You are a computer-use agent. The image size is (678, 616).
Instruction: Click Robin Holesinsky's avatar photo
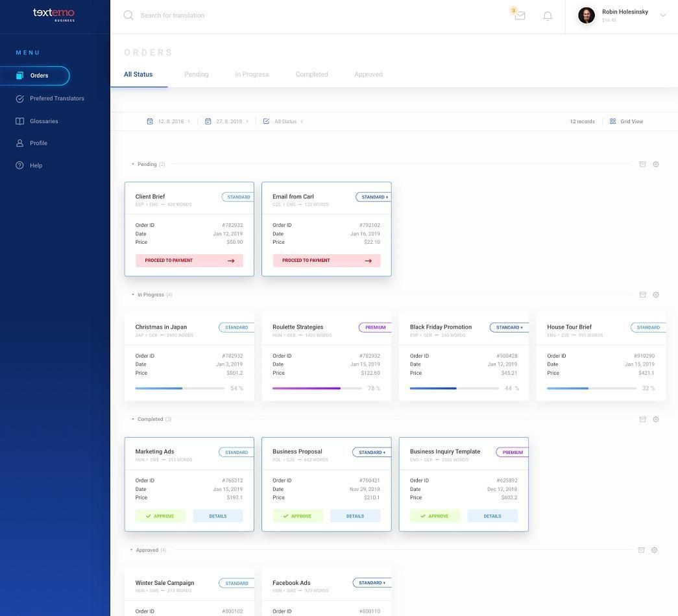tap(587, 15)
